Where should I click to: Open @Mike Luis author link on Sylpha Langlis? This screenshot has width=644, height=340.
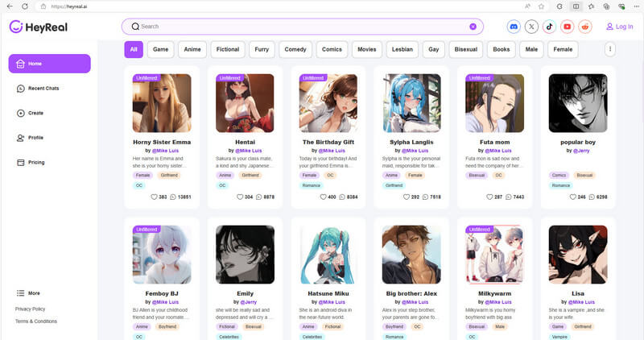[415, 151]
